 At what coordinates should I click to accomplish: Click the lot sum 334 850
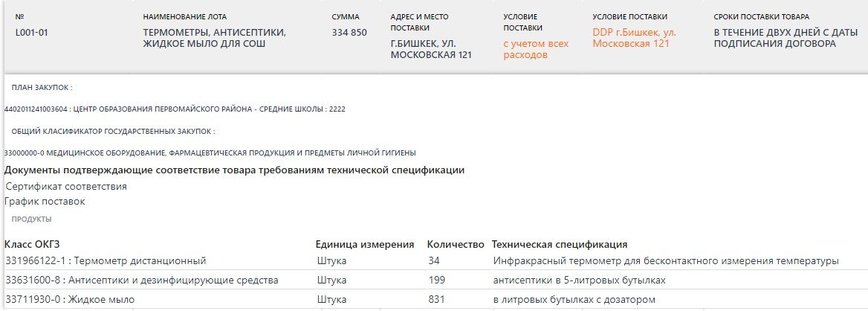[x=349, y=33]
